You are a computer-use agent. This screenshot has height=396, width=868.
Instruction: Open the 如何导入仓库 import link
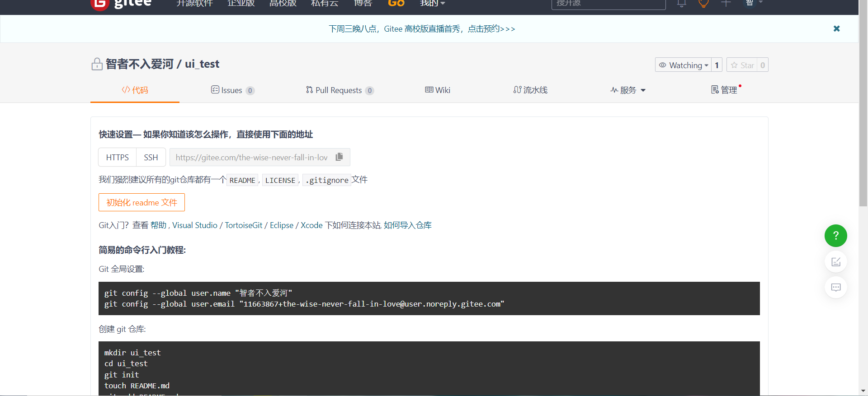(x=408, y=225)
